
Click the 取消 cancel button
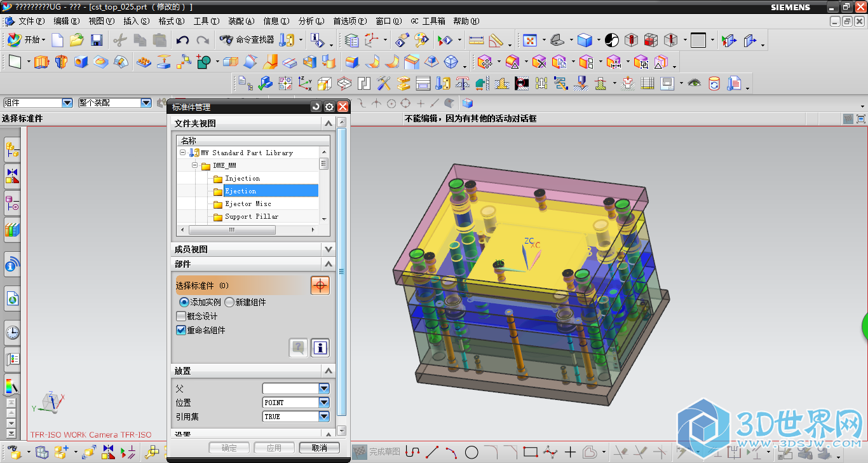[320, 448]
